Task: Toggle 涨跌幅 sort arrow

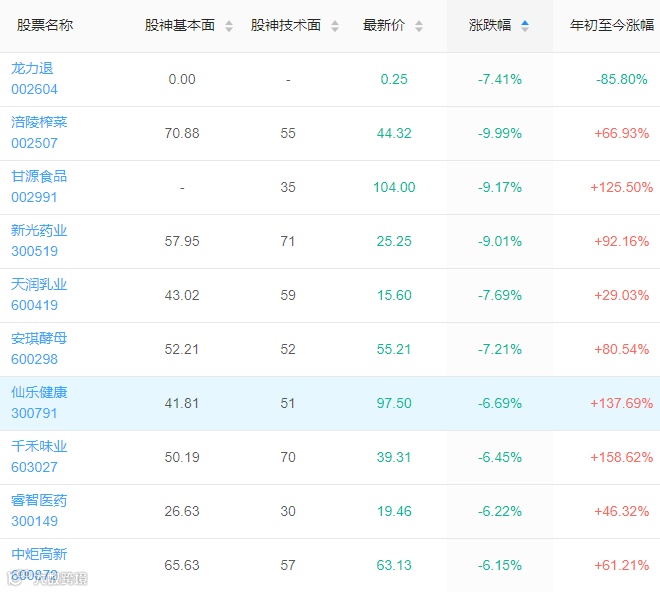Action: point(525,26)
